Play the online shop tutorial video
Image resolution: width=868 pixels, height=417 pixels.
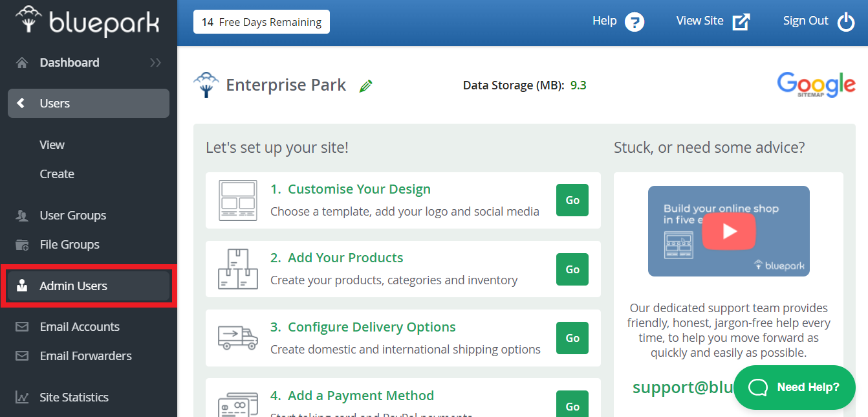tap(729, 231)
